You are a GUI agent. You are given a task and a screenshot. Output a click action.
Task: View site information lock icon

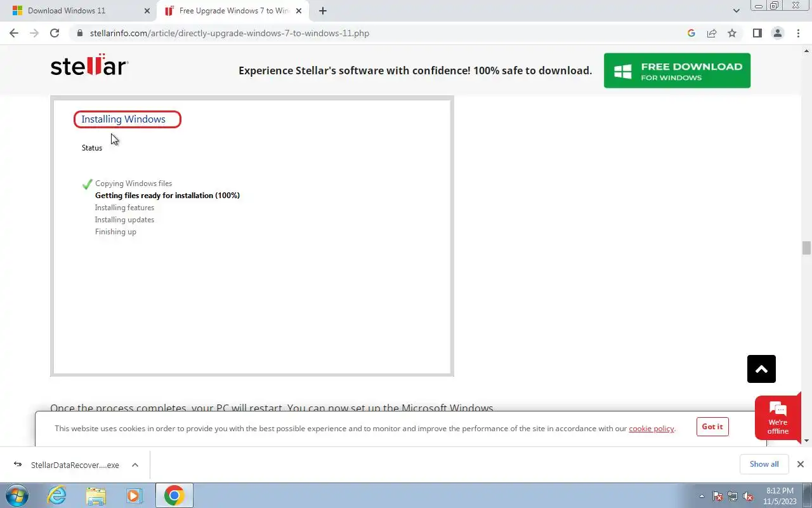pos(79,33)
